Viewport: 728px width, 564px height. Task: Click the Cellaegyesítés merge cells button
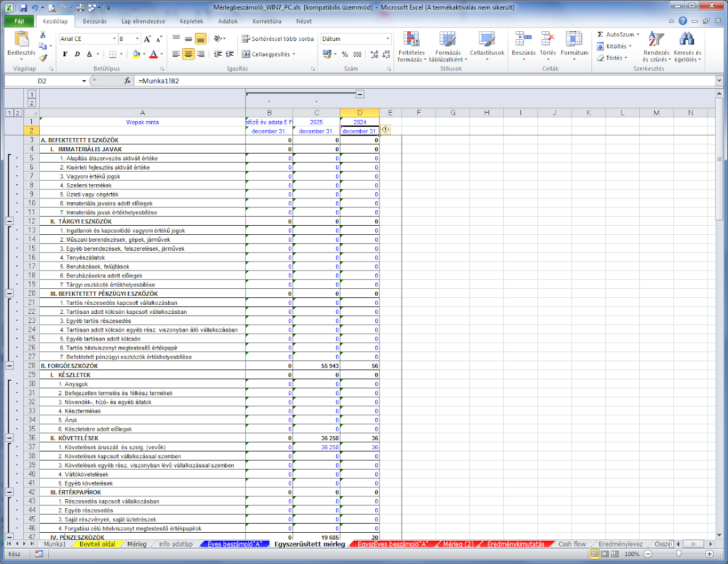(x=268, y=54)
